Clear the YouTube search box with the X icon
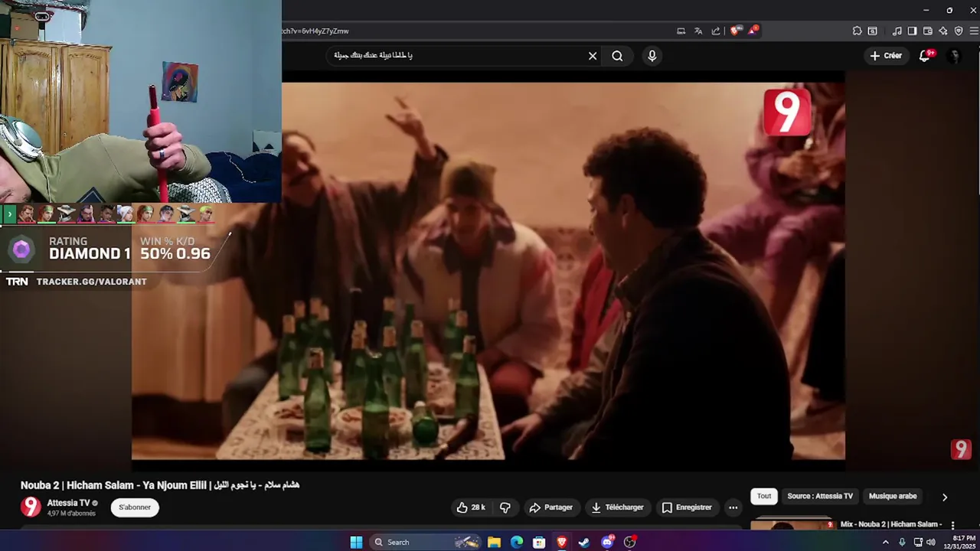Screen dimensions: 980x551 coord(593,56)
